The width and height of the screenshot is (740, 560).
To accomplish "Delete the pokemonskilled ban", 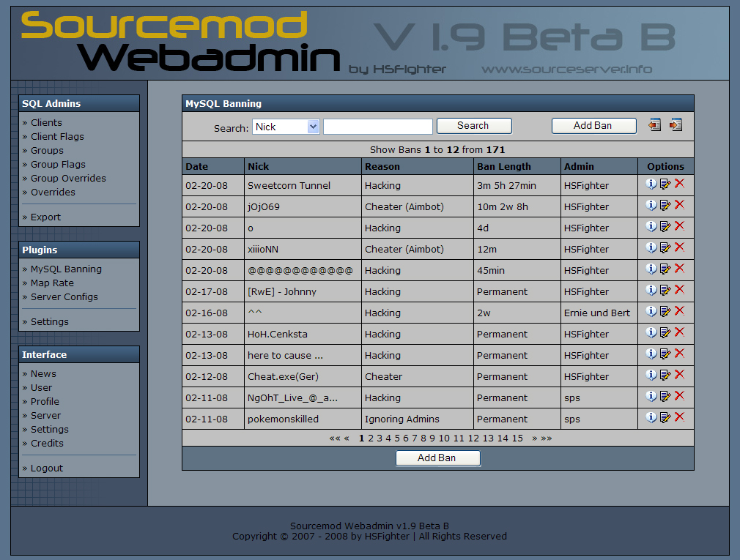I will tap(680, 417).
